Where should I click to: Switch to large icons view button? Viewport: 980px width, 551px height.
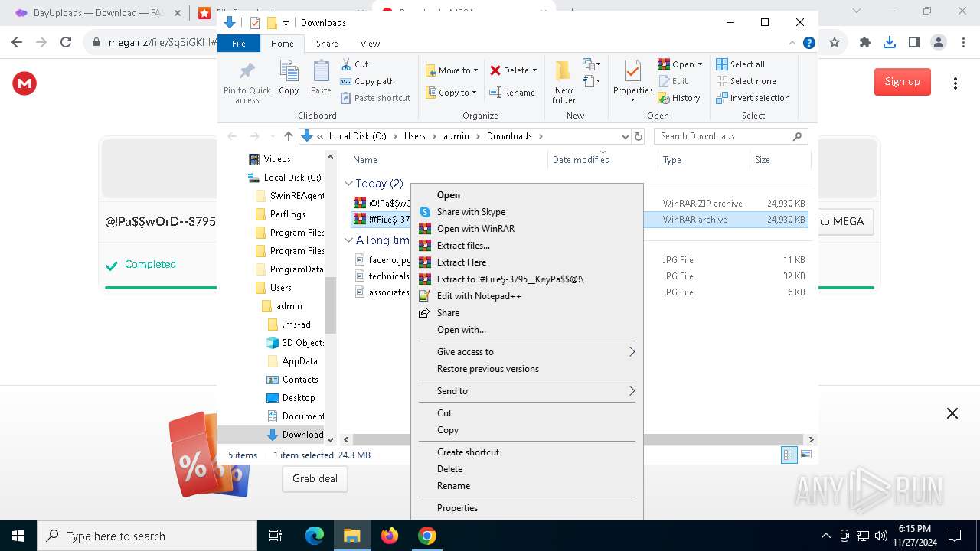click(x=805, y=455)
